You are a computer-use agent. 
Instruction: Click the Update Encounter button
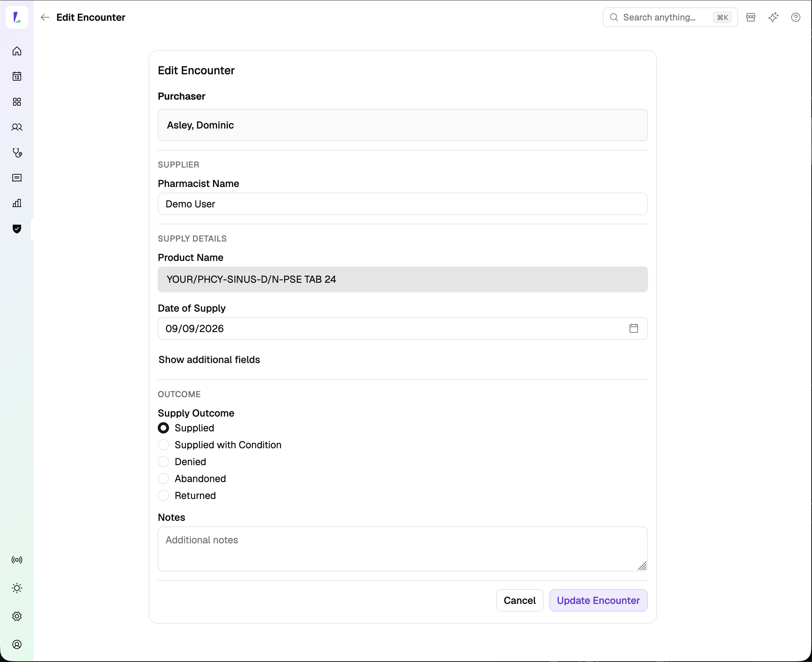[598, 600]
